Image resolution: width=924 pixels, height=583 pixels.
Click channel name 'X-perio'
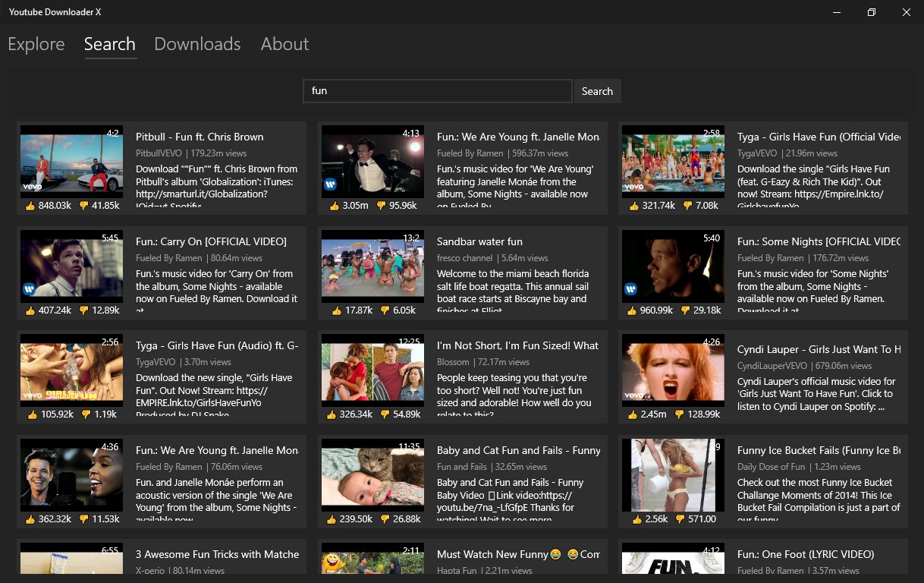(152, 571)
